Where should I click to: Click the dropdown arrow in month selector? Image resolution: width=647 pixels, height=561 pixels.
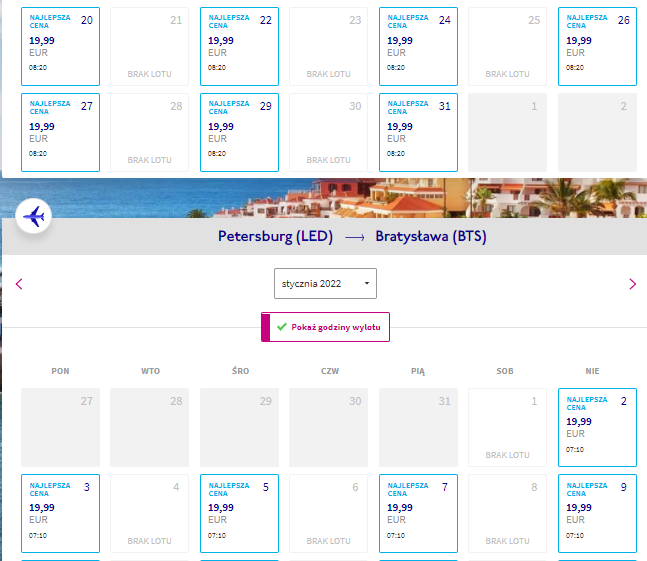coord(367,283)
